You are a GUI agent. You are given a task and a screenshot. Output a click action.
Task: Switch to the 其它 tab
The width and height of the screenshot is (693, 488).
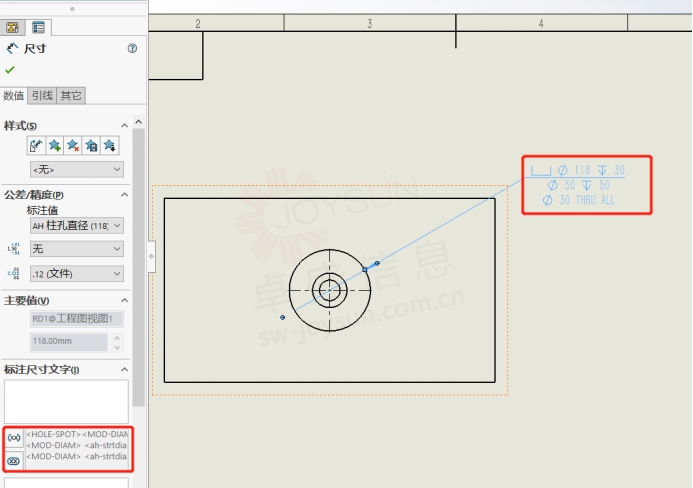(71, 96)
